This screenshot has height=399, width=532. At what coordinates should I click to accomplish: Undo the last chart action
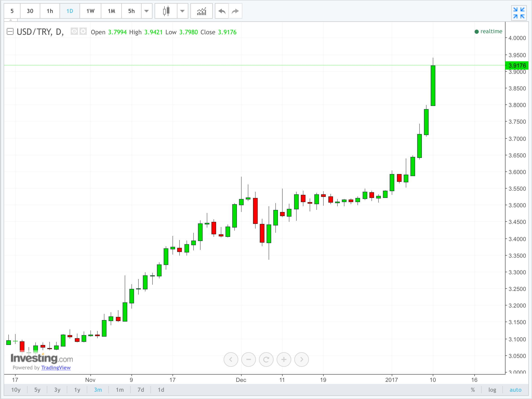coord(222,11)
